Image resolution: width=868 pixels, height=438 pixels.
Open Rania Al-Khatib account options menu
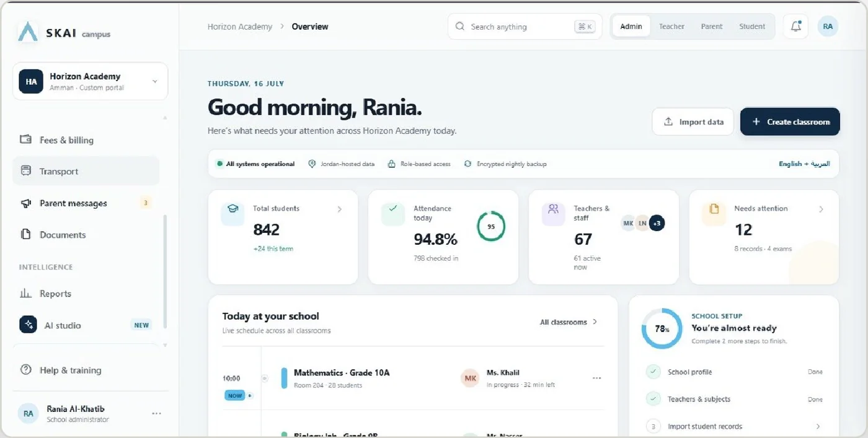156,413
